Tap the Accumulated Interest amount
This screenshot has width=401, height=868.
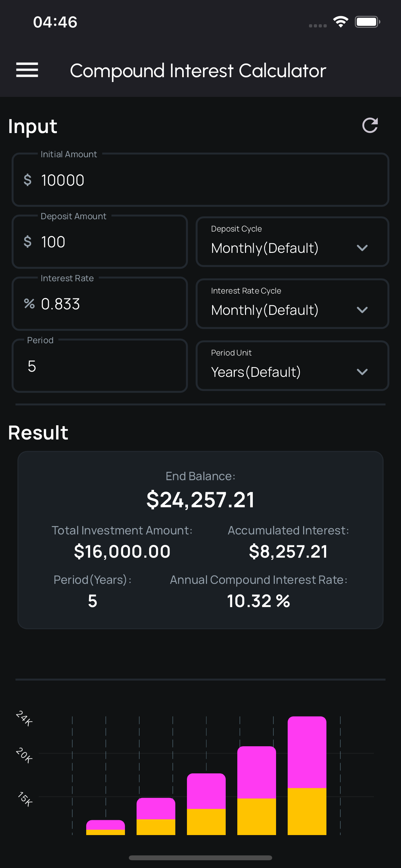point(288,552)
